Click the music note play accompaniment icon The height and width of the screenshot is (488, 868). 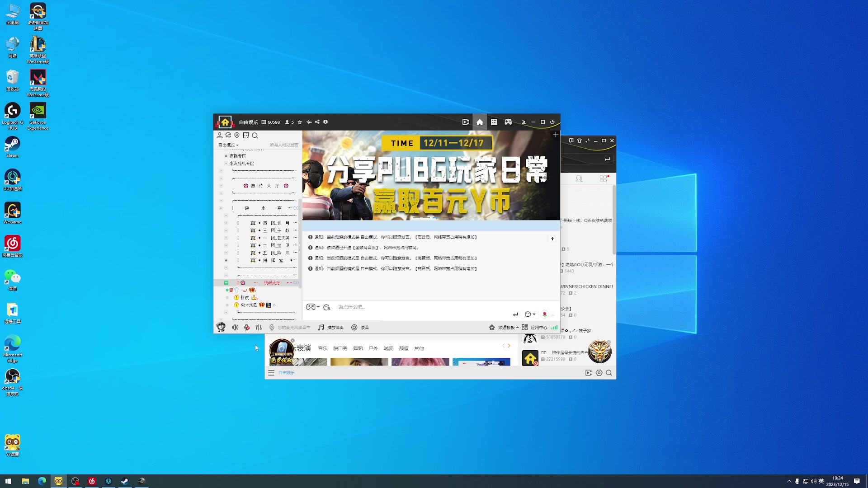pyautogui.click(x=321, y=328)
